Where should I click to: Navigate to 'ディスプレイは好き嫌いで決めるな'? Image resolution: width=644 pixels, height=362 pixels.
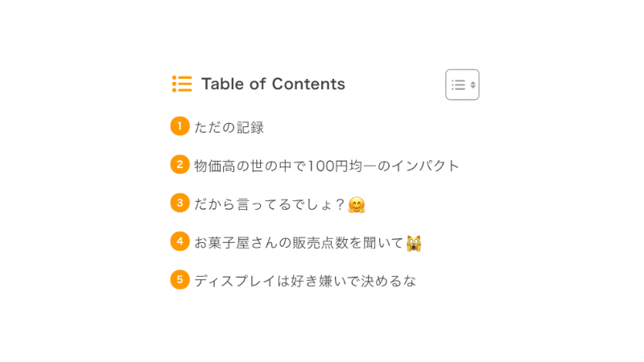point(305,281)
